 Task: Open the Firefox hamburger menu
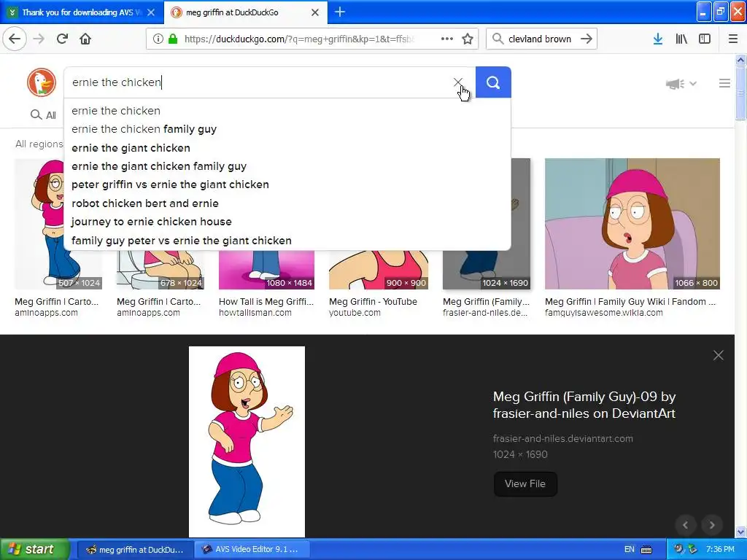tap(733, 39)
